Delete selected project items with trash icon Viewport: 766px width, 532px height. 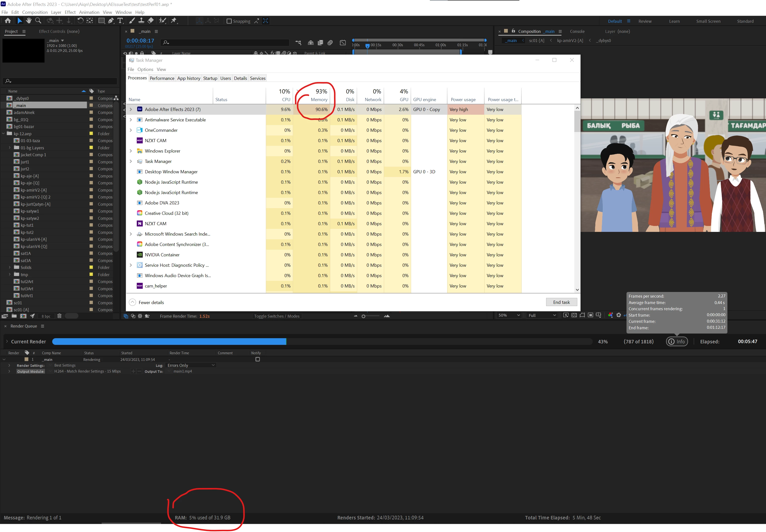point(59,316)
